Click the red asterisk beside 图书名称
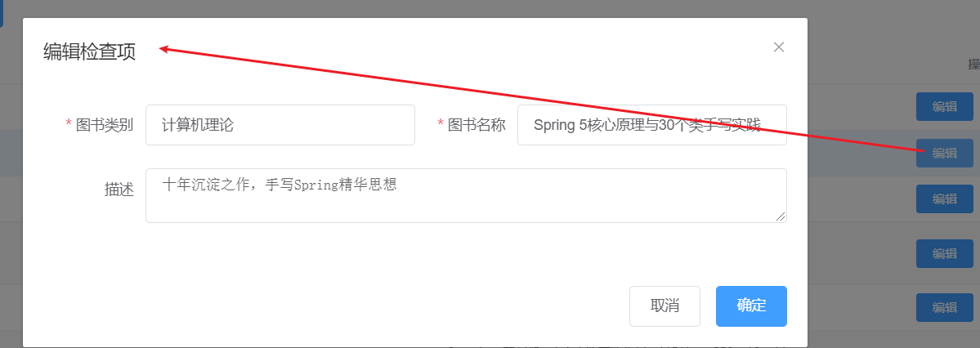Screen dimensions: 980x348 pos(441,125)
